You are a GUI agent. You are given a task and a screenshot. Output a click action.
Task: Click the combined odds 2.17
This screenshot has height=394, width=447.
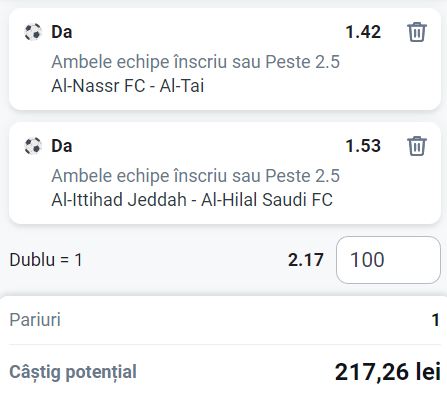tap(306, 260)
